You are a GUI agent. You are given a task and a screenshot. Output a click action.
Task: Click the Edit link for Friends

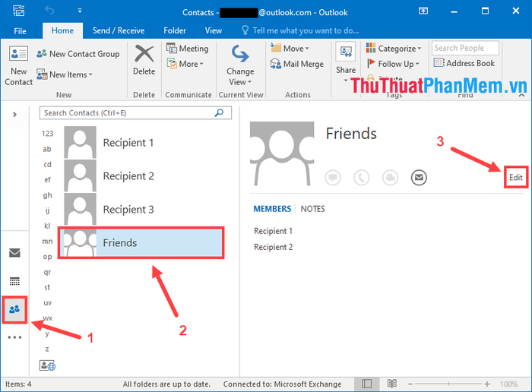click(x=516, y=177)
